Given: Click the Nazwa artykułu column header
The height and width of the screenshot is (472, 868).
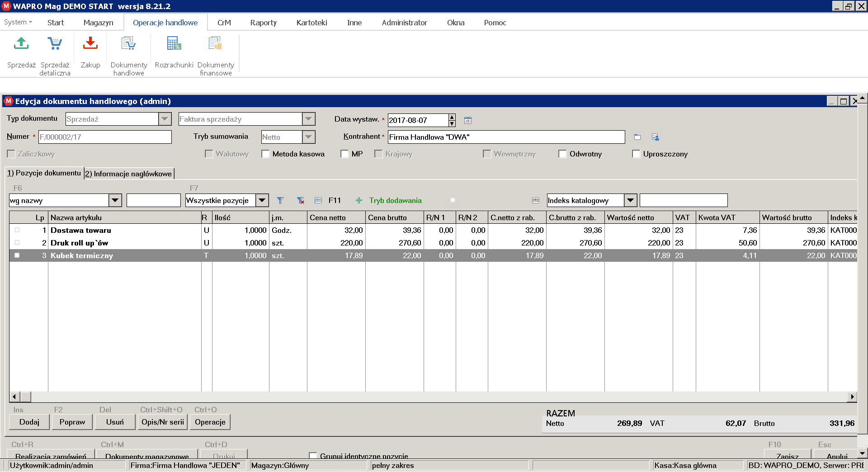Looking at the screenshot, I should (125, 217).
